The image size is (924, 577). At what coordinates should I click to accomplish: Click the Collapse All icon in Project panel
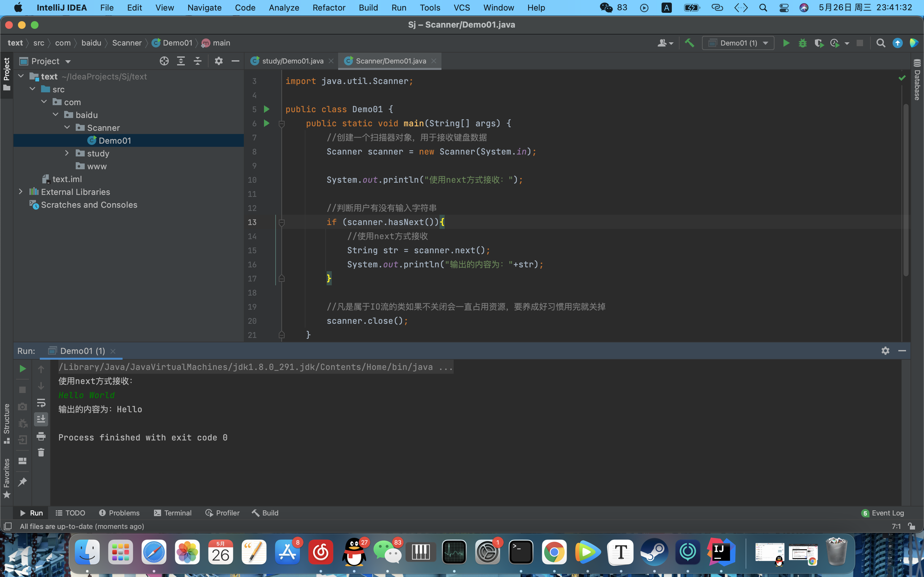[x=197, y=61]
